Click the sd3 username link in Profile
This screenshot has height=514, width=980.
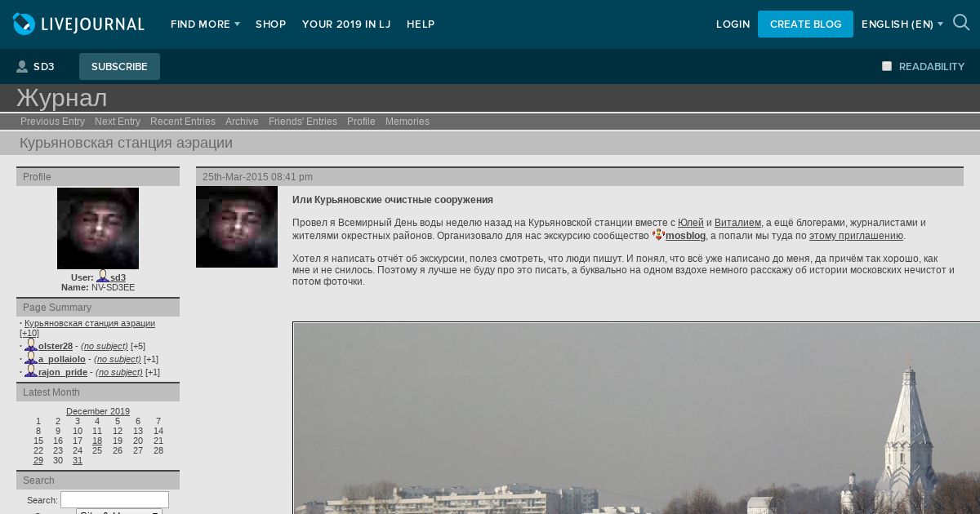pos(118,277)
